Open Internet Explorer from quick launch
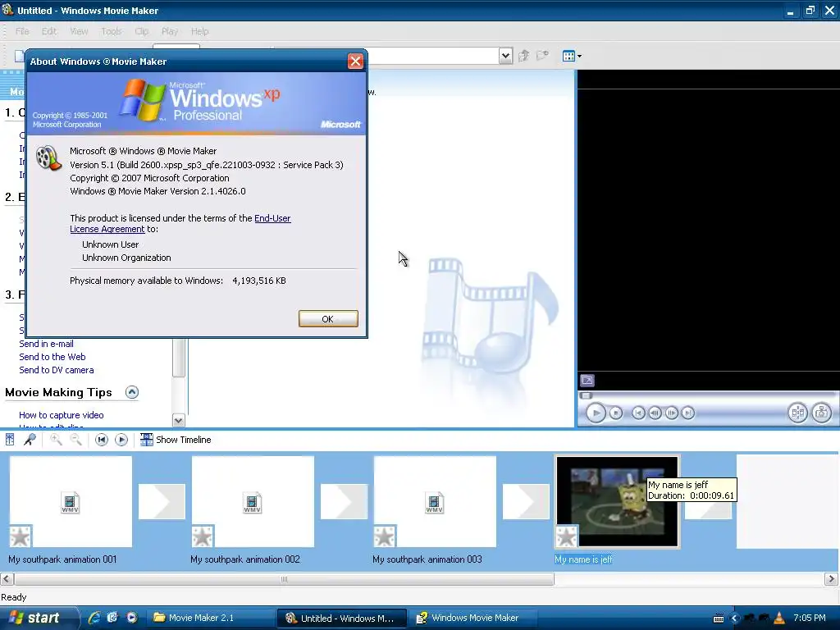This screenshot has width=840, height=630. (94, 618)
